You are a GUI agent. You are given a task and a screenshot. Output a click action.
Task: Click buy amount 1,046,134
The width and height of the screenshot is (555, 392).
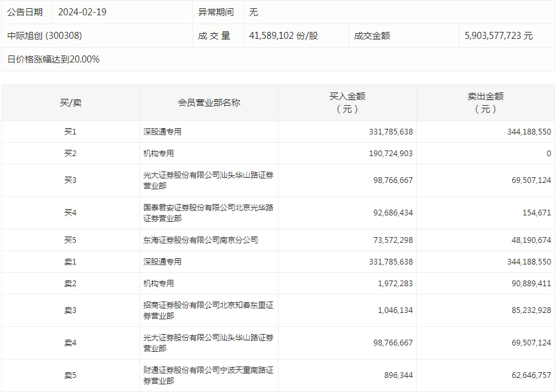(395, 310)
